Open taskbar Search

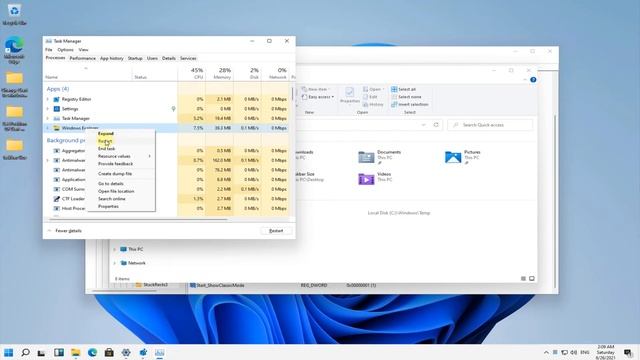pyautogui.click(x=25, y=352)
